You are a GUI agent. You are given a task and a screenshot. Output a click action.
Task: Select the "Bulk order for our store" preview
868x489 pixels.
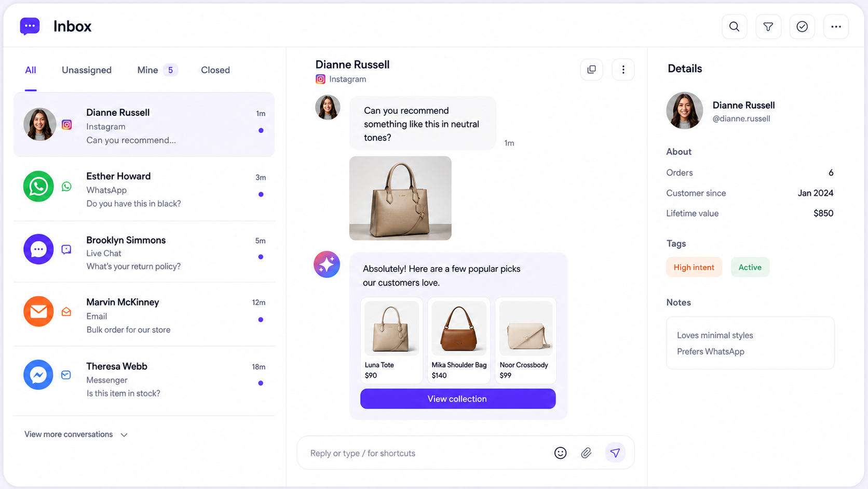[128, 330]
